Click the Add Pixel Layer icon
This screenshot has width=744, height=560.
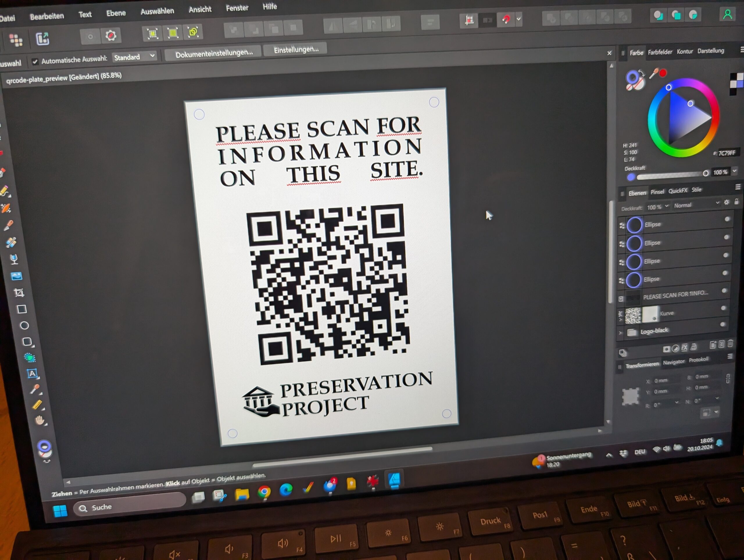point(721,344)
